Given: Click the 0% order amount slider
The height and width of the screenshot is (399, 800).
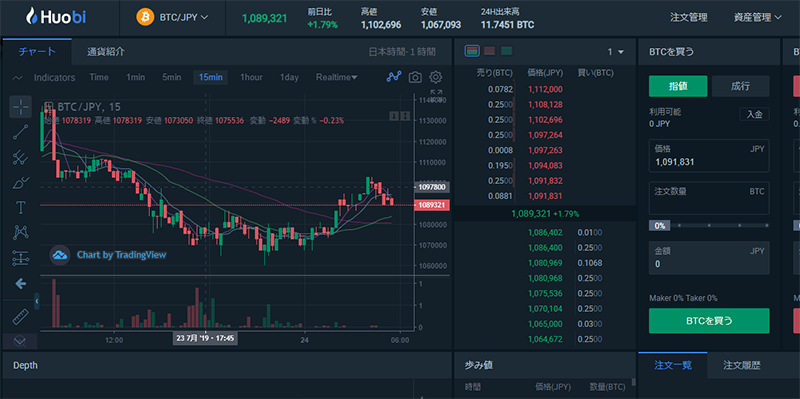Looking at the screenshot, I should click(659, 226).
